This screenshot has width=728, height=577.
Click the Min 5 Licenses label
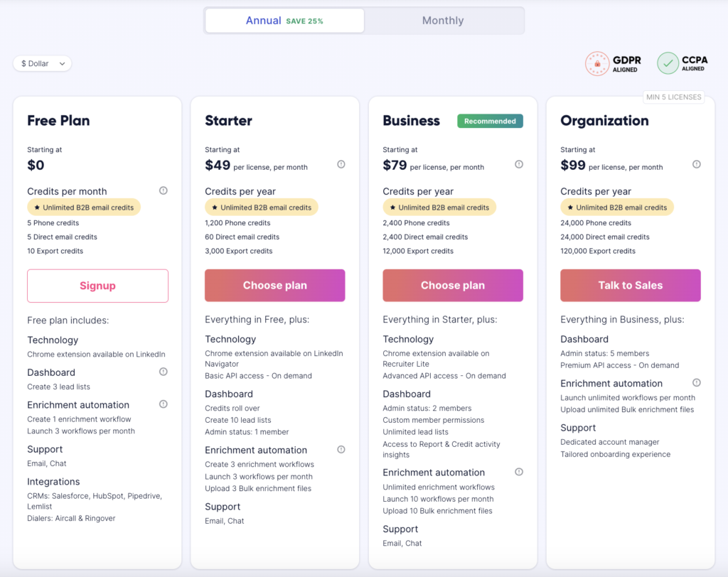click(673, 97)
